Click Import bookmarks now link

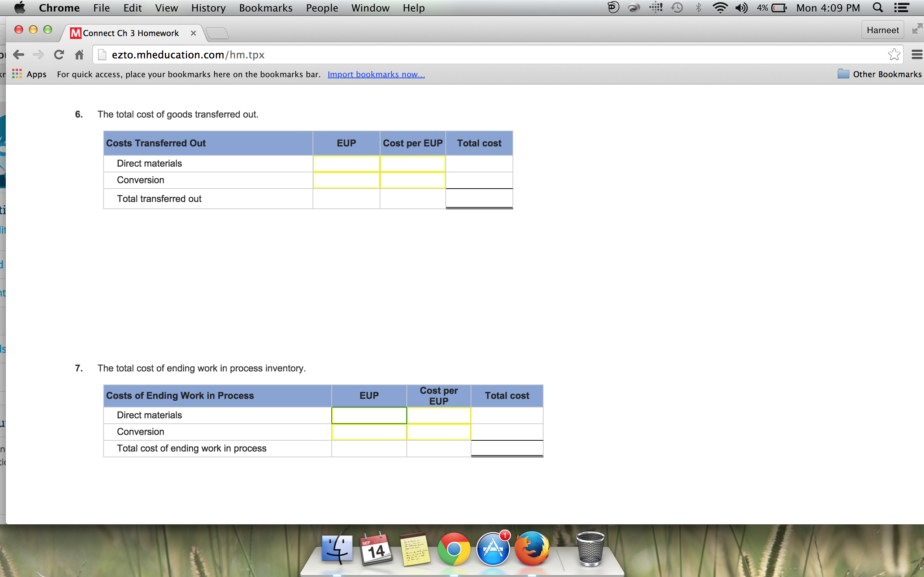tap(376, 74)
